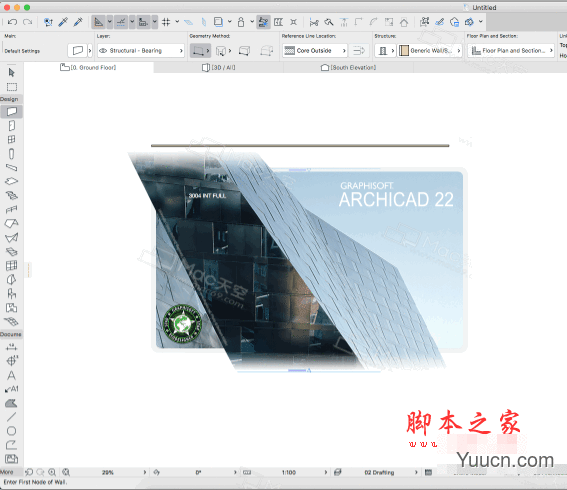Select the Zone tool

pyautogui.click(x=12, y=308)
